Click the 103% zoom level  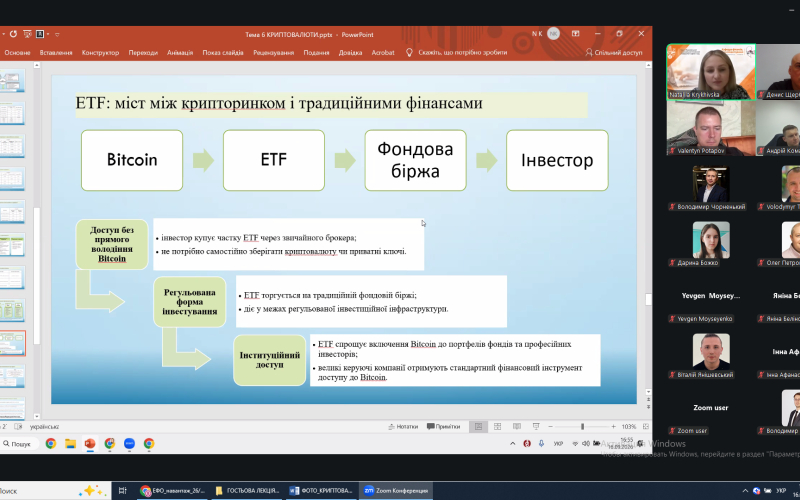(629, 427)
